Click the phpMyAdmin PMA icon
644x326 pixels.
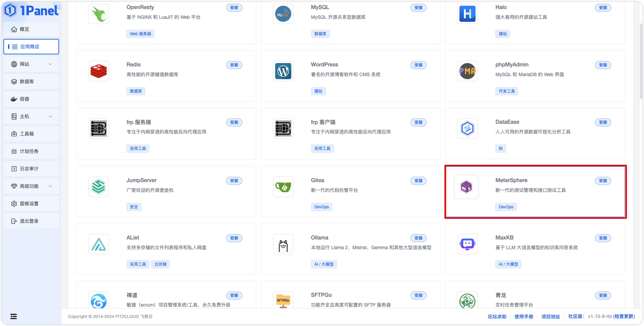tap(467, 71)
